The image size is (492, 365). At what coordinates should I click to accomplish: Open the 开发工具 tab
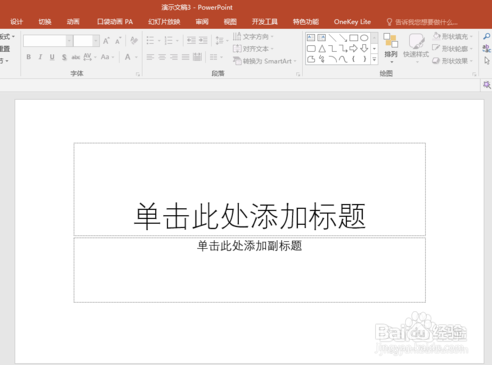pos(265,22)
